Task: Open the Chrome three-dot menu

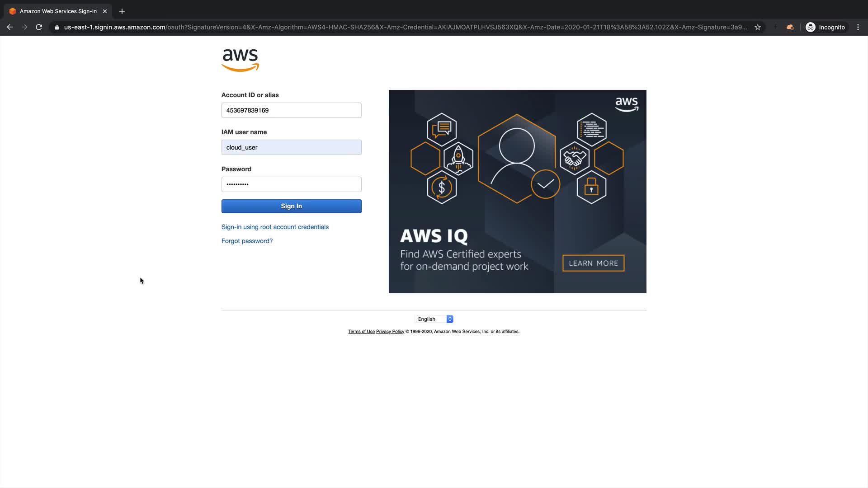Action: click(858, 27)
